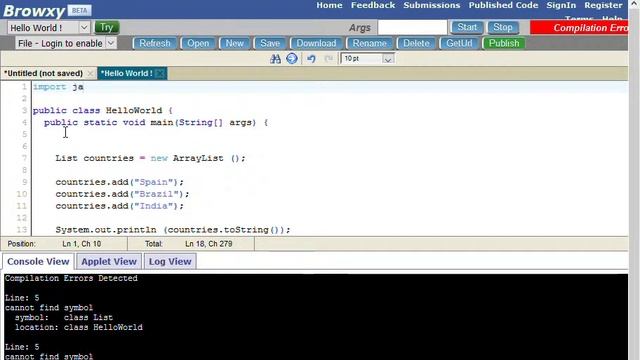640x360 pixels.
Task: Click the Download button
Action: coord(316,43)
